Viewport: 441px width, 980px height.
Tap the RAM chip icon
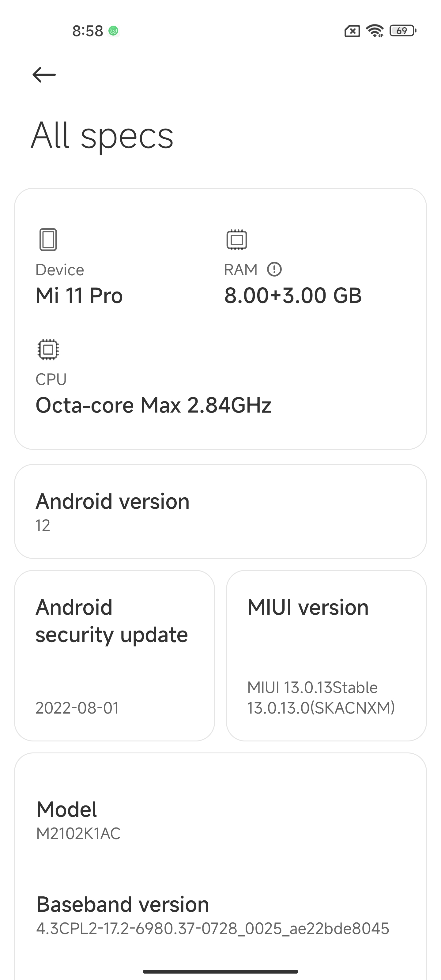tap(237, 239)
